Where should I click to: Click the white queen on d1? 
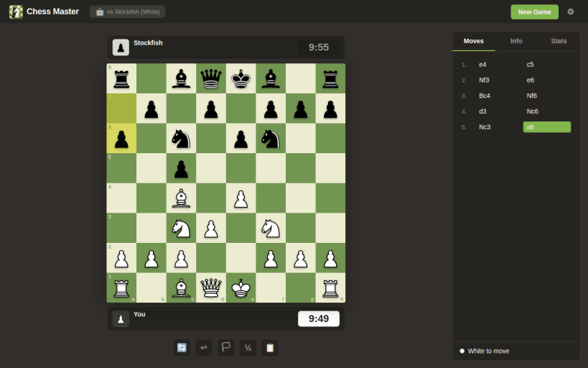click(211, 288)
